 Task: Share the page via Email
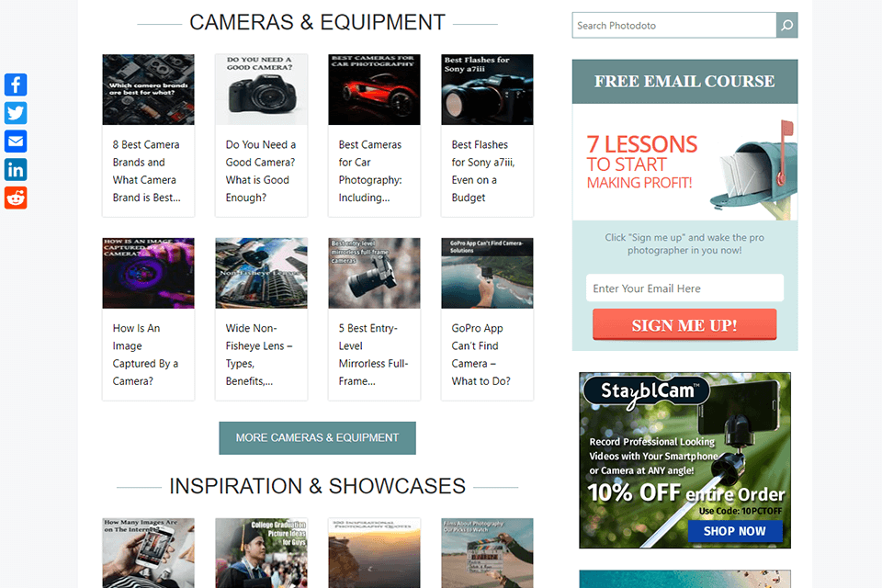pos(15,141)
